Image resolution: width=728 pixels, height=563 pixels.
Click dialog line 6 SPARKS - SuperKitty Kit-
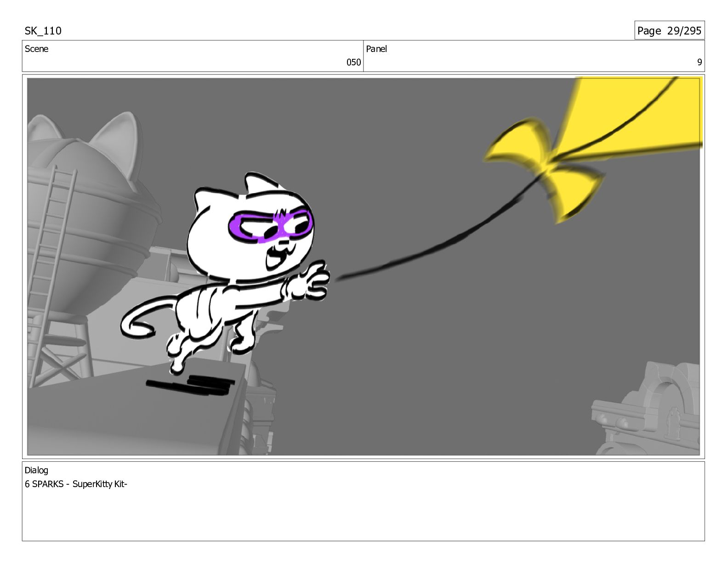pos(76,484)
